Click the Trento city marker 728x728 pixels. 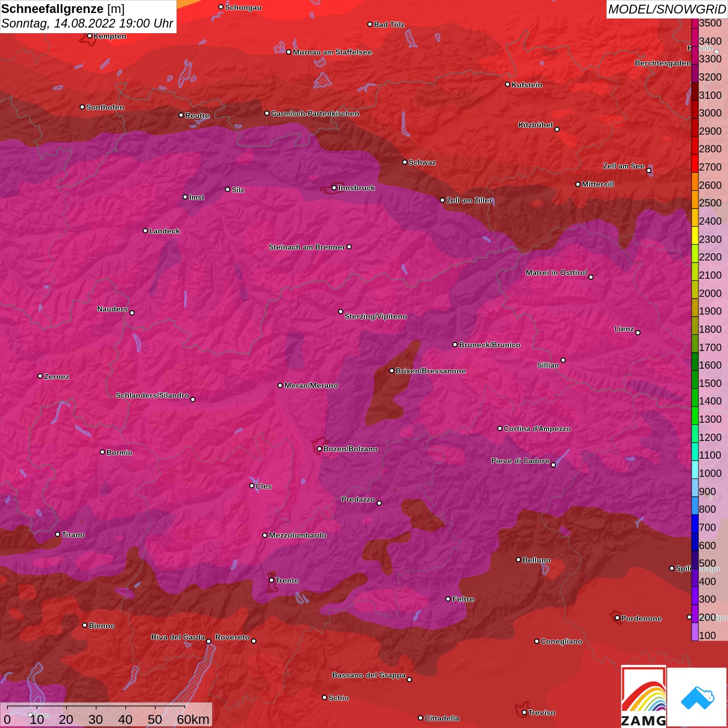pos(271,580)
